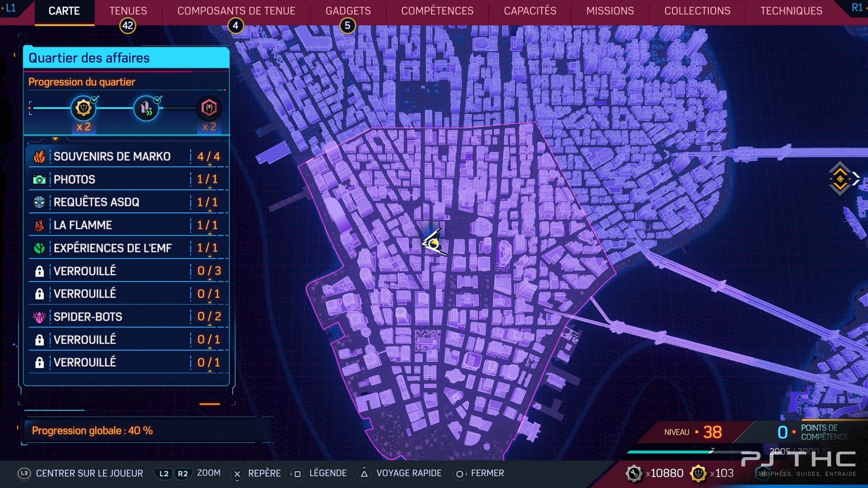This screenshot has width=868, height=488.
Task: Select the Compétences tab
Action: [x=437, y=11]
